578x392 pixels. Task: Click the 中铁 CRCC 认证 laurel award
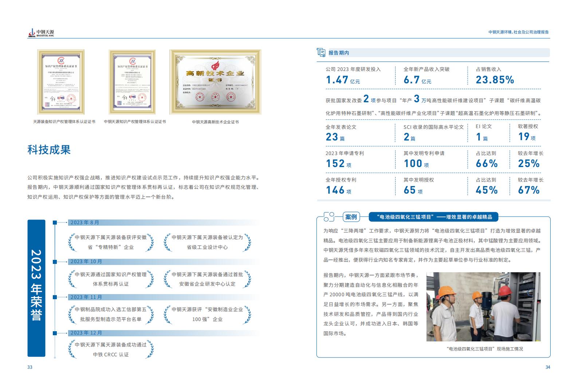[x=111, y=349]
